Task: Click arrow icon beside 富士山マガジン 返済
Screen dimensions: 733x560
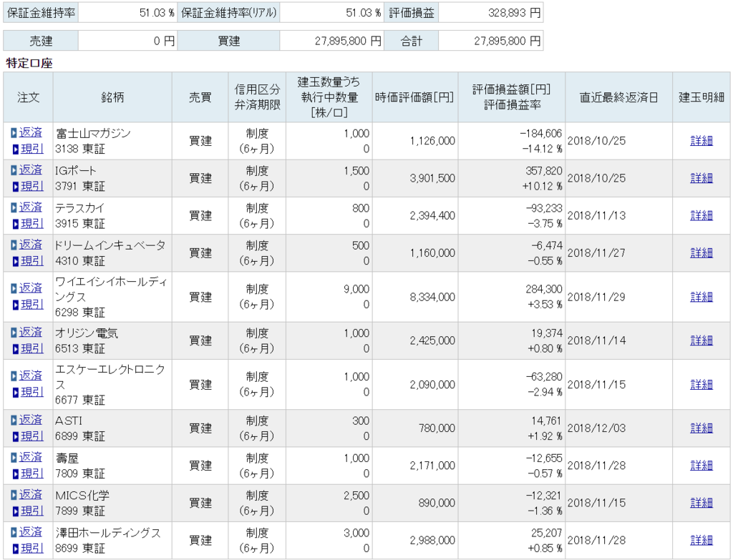Action: tap(14, 133)
